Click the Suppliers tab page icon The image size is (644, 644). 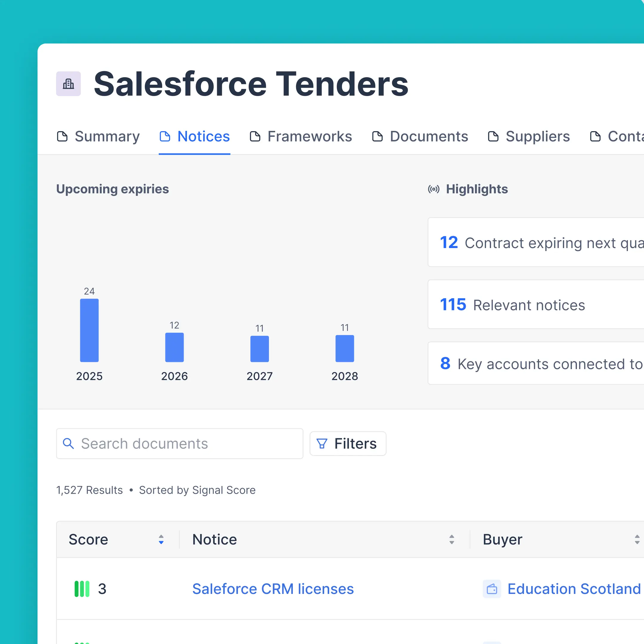point(493,136)
